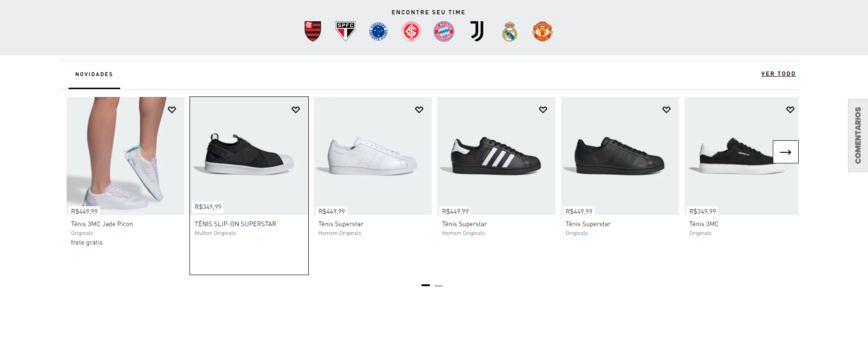This screenshot has height=348, width=868.
Task: Open the Flamengo team crest
Action: tap(313, 31)
